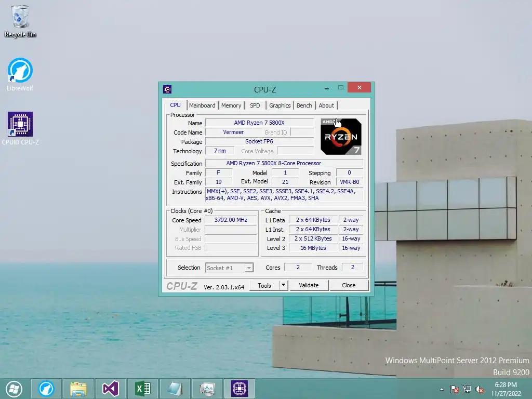The image size is (532, 399).
Task: Switch to the Mainboard tab
Action: (x=202, y=105)
